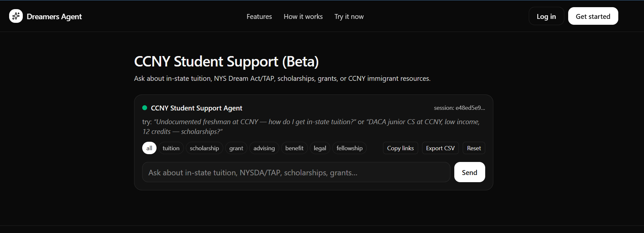This screenshot has width=644, height=233.
Task: Toggle the 'fellowship' filter chip
Action: click(x=349, y=148)
